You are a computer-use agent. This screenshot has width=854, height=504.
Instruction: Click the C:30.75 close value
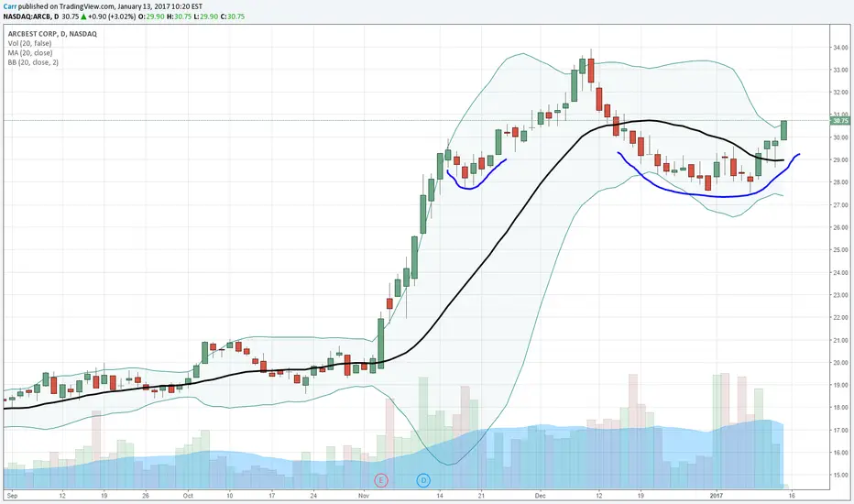point(233,16)
